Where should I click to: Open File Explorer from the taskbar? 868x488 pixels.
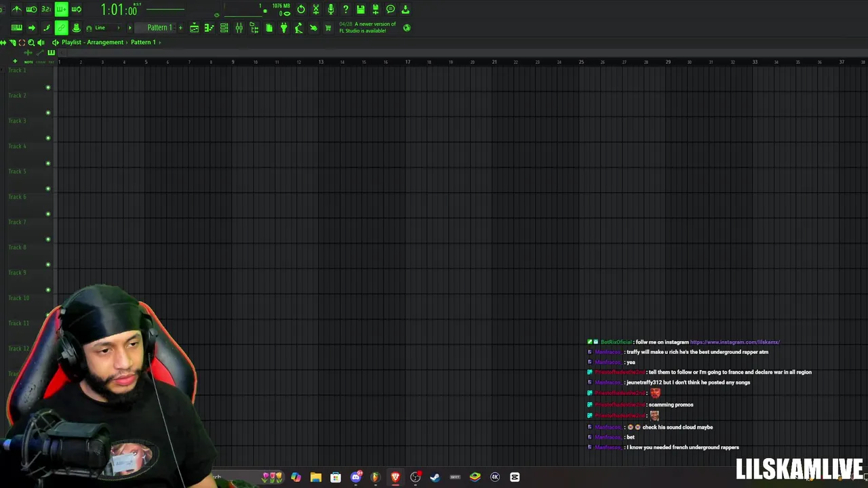(316, 477)
